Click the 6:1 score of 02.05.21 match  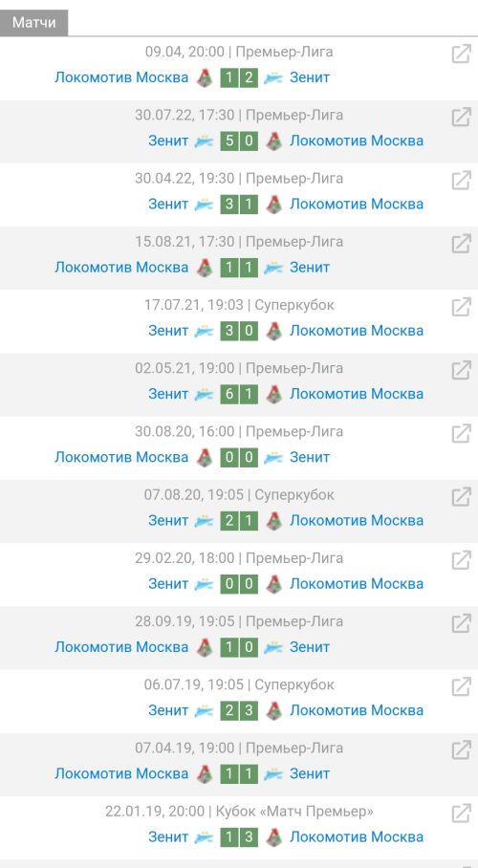click(239, 394)
